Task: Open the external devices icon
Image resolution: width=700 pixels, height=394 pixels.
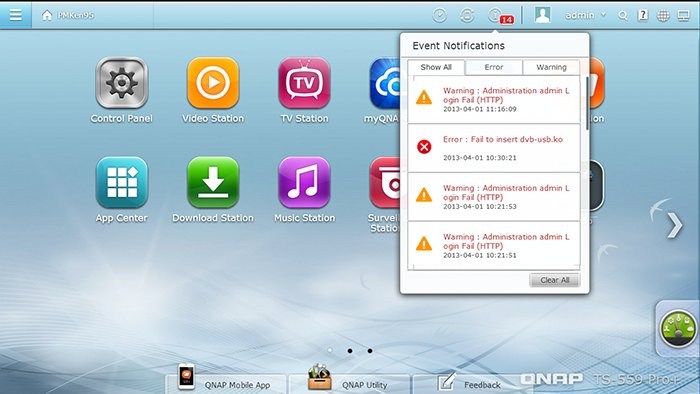Action: (x=467, y=16)
